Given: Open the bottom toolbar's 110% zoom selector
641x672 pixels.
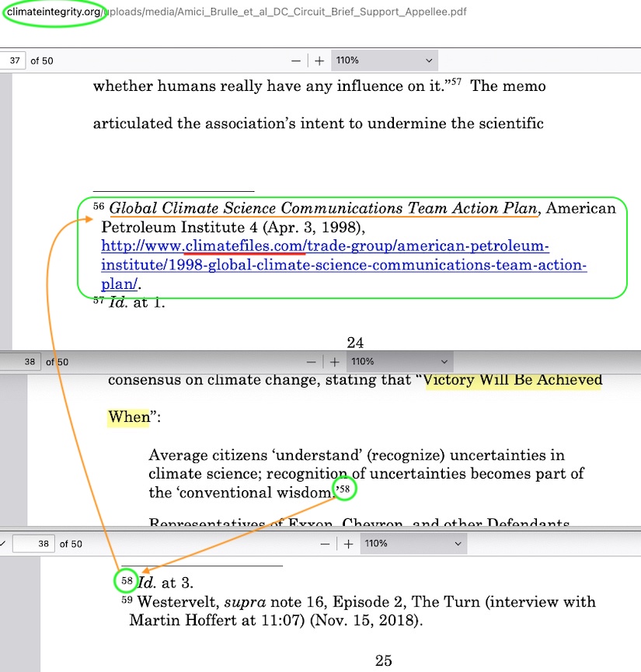Looking at the screenshot, I should pos(413,544).
